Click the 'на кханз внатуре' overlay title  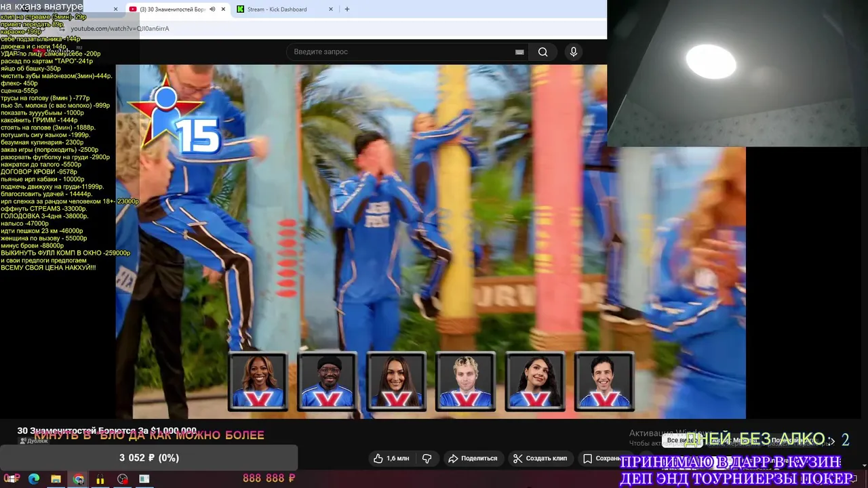coord(41,7)
